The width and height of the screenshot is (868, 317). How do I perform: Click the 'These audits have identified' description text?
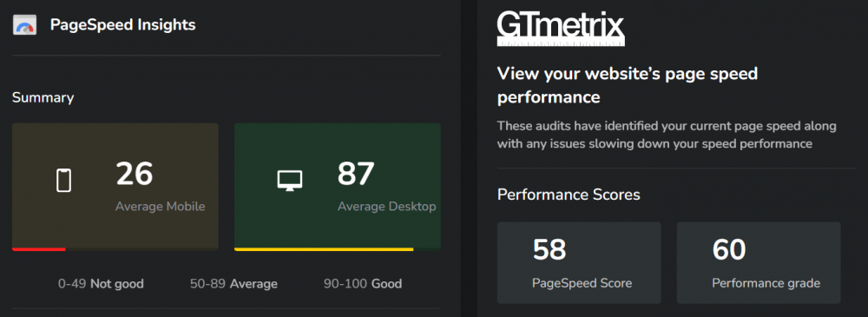(667, 135)
